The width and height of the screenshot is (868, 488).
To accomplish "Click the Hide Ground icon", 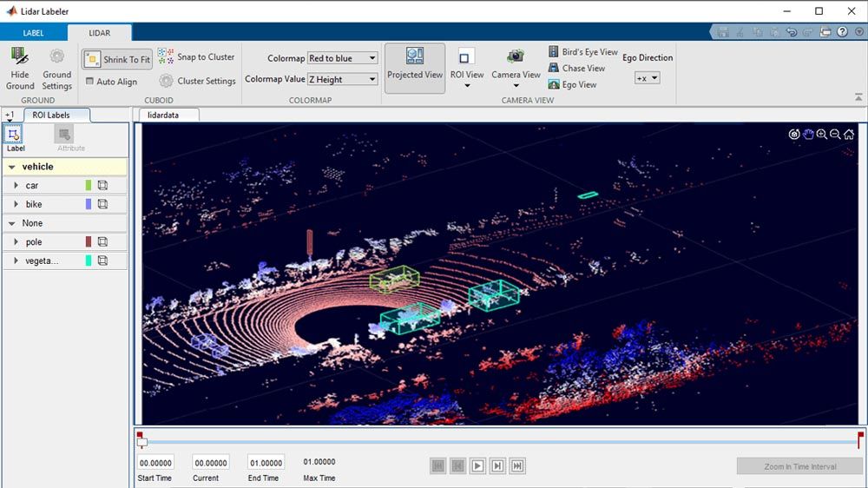I will click(x=20, y=68).
